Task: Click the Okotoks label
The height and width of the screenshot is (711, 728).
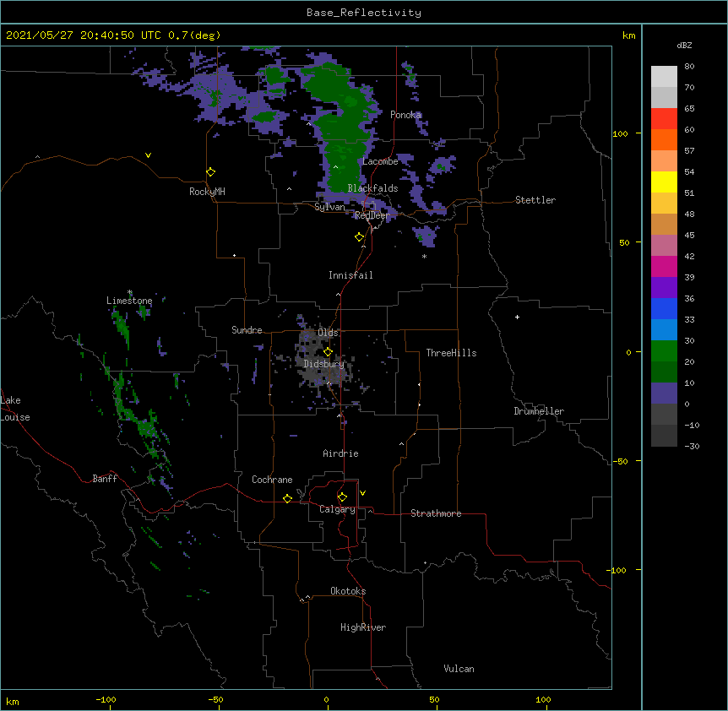Action: (348, 591)
